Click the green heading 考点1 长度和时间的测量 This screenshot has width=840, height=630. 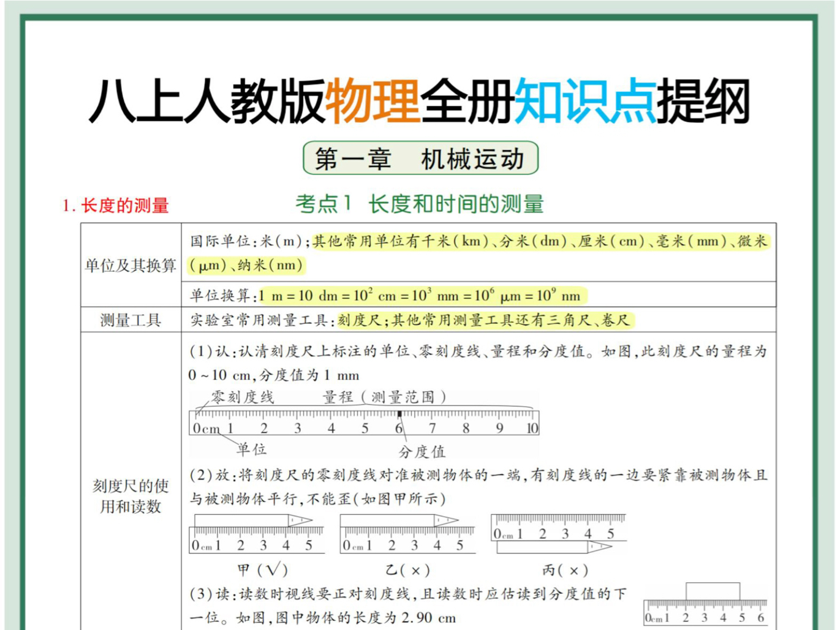pos(420,204)
